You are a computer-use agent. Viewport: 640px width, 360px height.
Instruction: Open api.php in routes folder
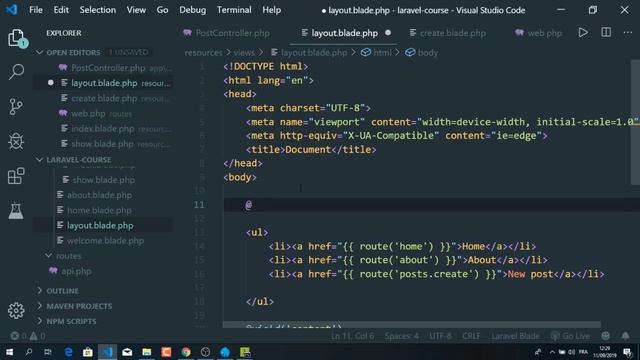click(76, 271)
